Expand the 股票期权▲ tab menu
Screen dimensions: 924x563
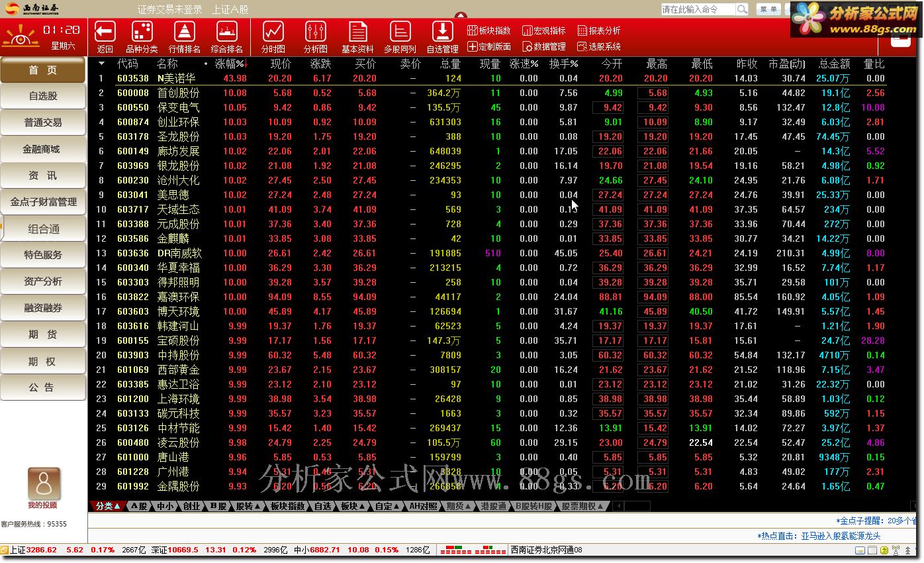click(583, 506)
